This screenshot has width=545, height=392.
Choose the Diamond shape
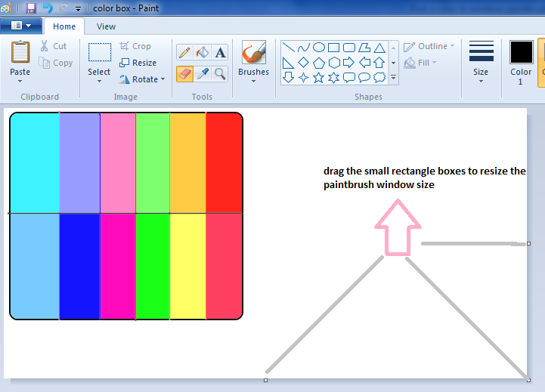[x=303, y=63]
